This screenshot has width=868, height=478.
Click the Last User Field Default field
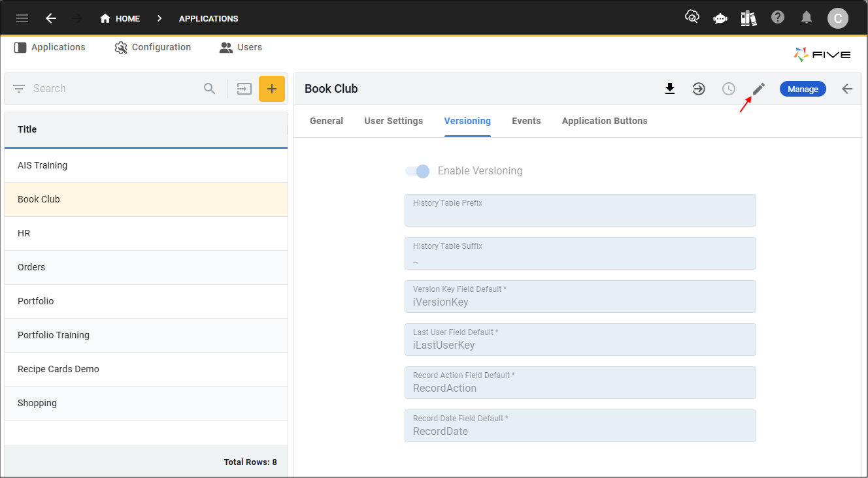580,340
